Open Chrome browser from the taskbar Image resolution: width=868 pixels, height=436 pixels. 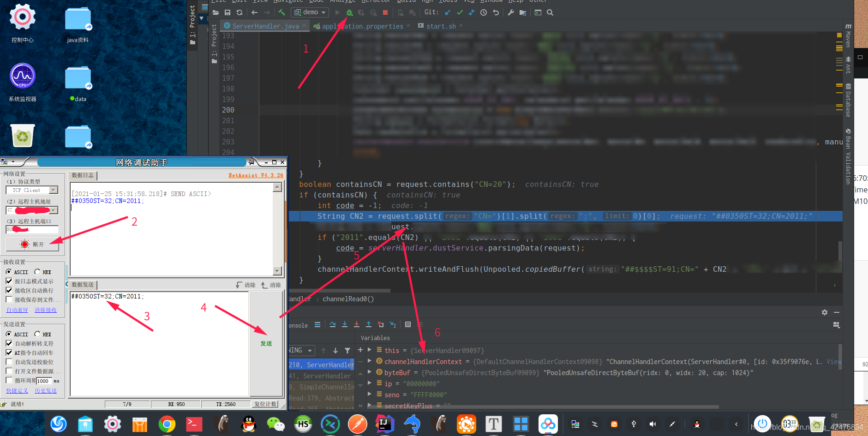[x=167, y=424]
